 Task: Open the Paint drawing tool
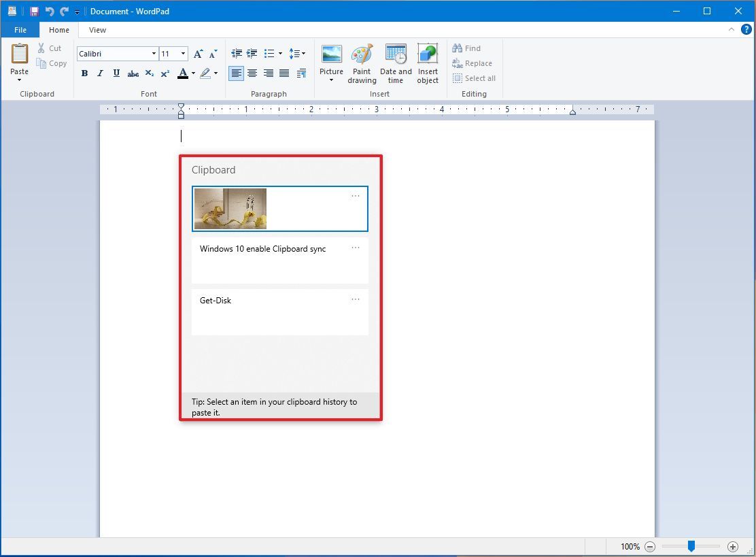[x=362, y=61]
